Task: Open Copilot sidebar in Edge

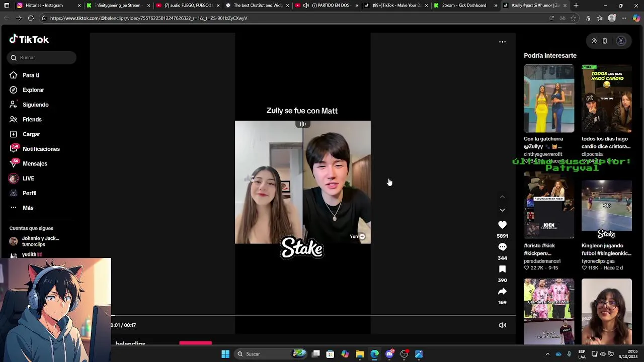Action: point(636,18)
